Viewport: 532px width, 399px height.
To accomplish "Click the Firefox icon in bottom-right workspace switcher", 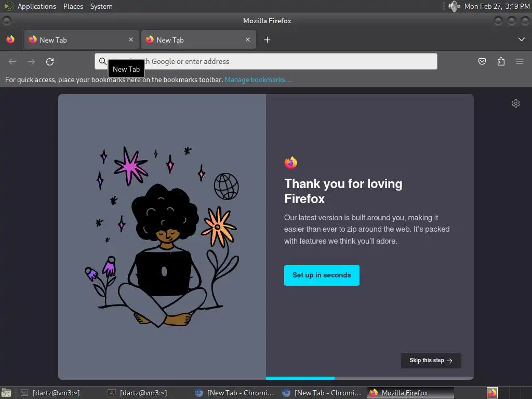I will point(492,393).
